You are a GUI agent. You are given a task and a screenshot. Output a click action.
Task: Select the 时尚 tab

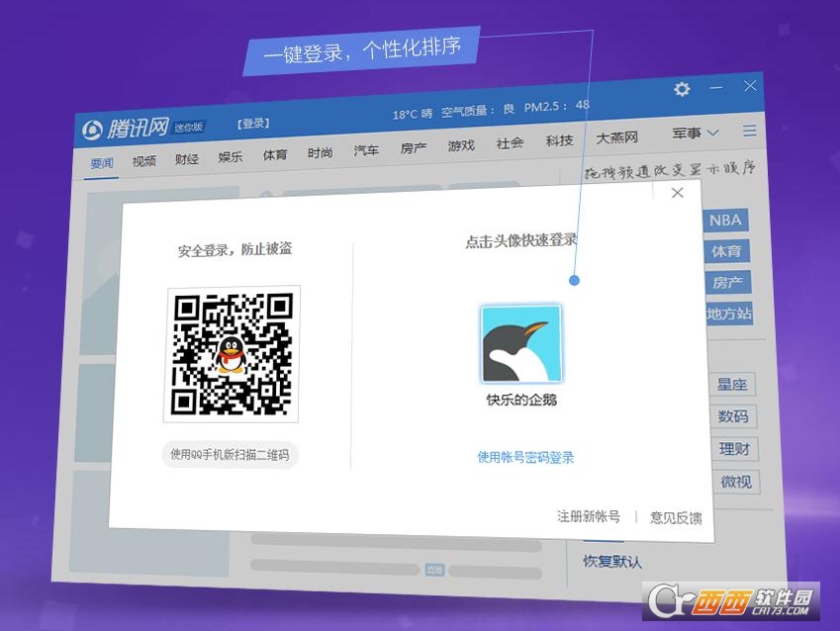[320, 152]
